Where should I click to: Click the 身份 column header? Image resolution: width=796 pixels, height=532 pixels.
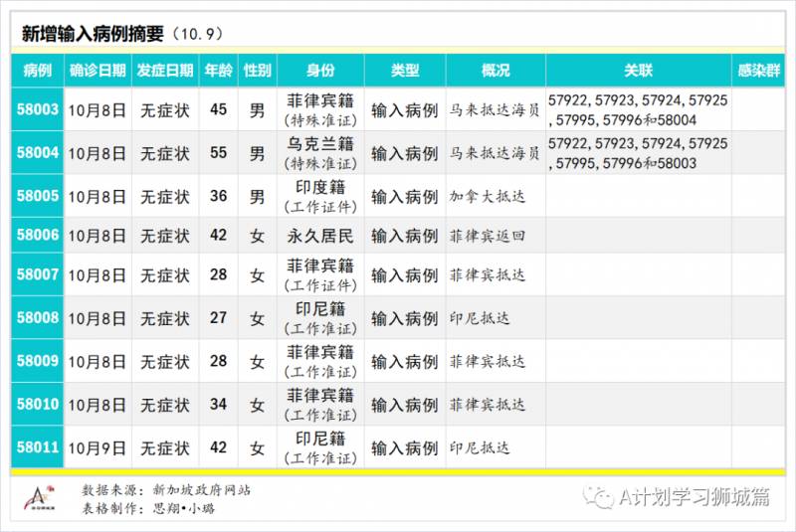click(320, 70)
